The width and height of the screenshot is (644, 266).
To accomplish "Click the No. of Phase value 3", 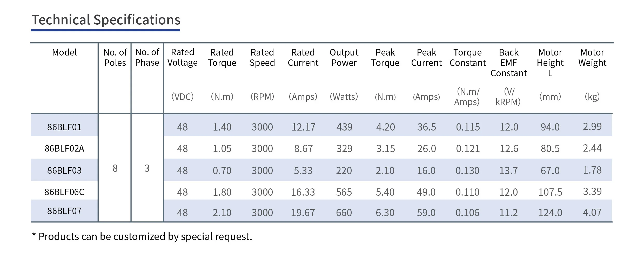I will [x=147, y=168].
